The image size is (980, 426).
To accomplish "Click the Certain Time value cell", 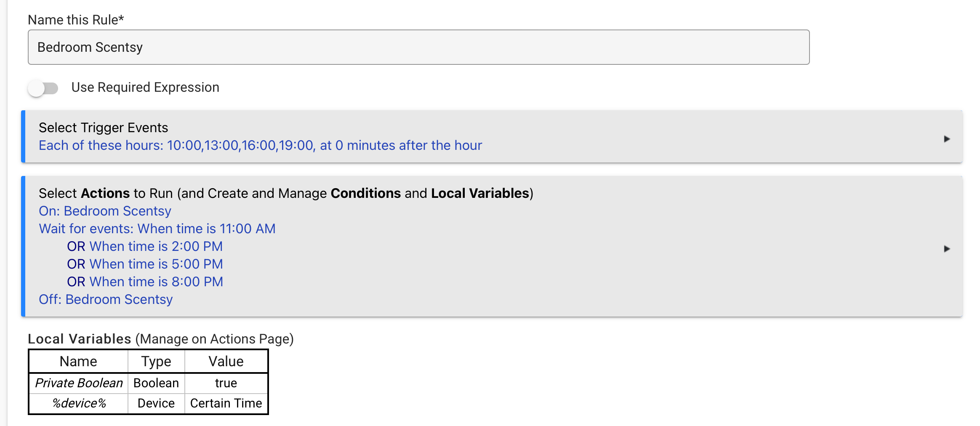I will click(x=226, y=403).
